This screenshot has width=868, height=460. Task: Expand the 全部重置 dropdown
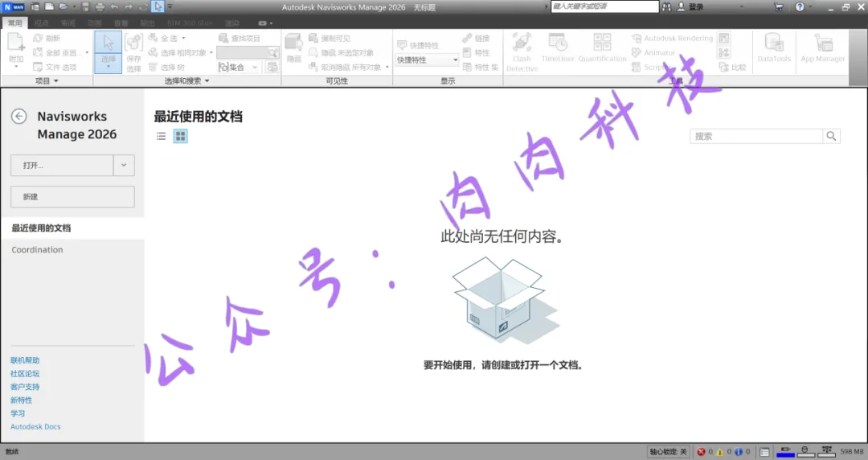point(87,52)
